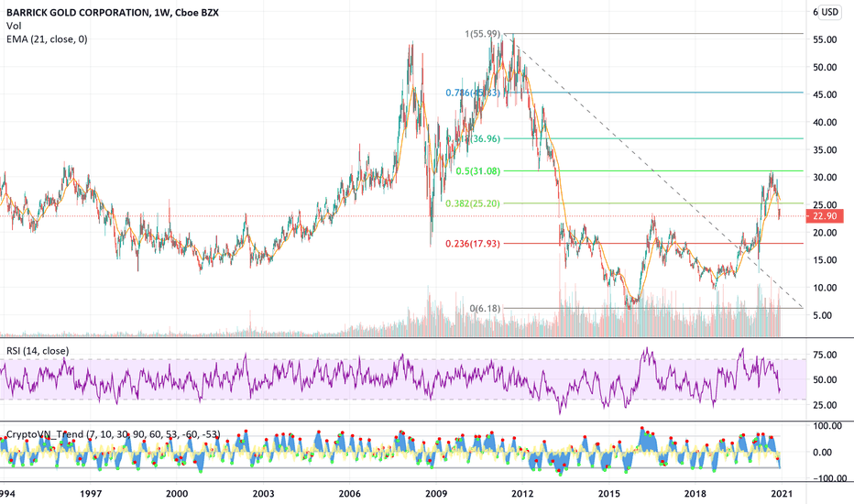Viewport: 854px width, 504px height.
Task: Click the 0.382(25.20) Fibonacci level label
Action: 473,203
